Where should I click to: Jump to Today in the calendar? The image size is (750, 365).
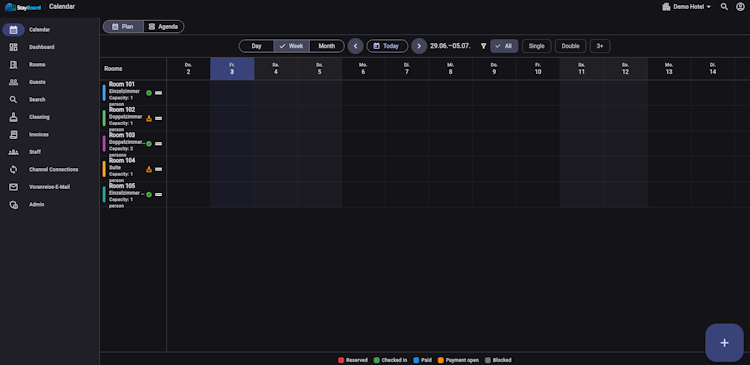coord(387,46)
